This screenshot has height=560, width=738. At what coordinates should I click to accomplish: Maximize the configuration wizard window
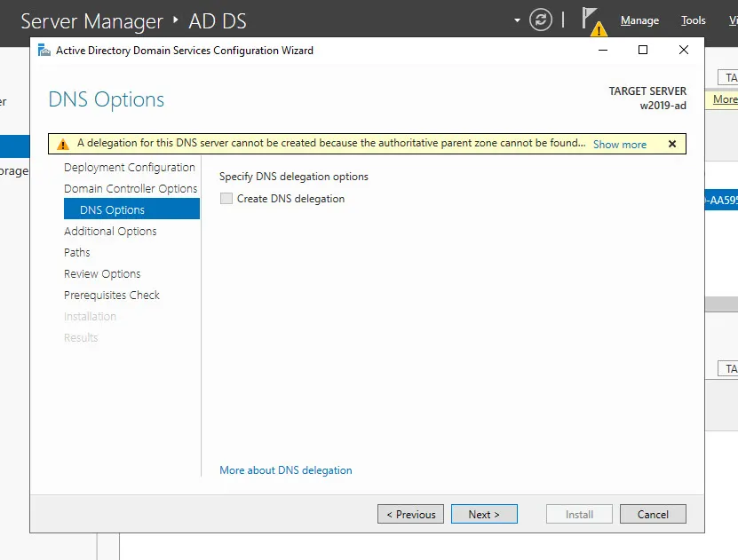tap(643, 51)
